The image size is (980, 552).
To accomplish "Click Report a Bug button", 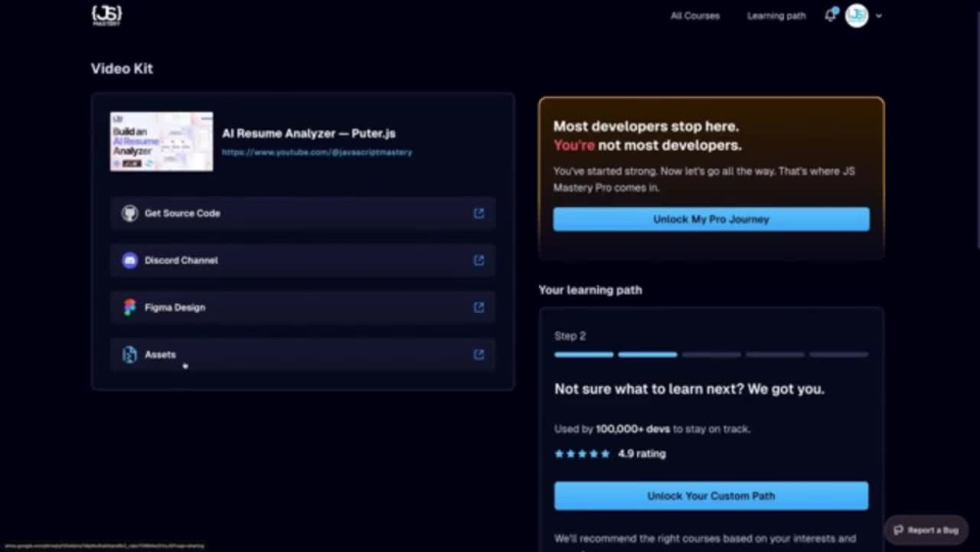I will pos(926,530).
